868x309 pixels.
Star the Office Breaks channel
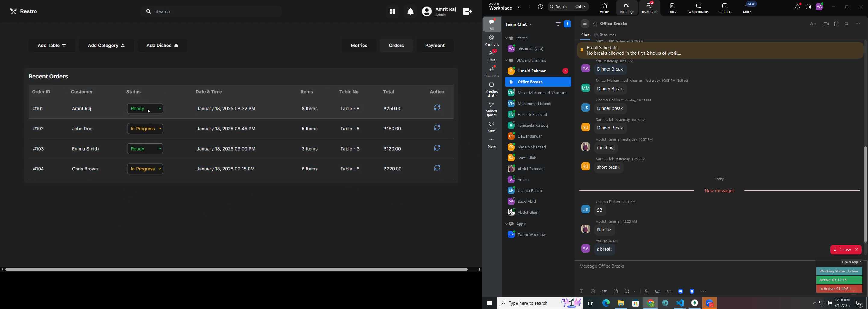[x=595, y=24]
